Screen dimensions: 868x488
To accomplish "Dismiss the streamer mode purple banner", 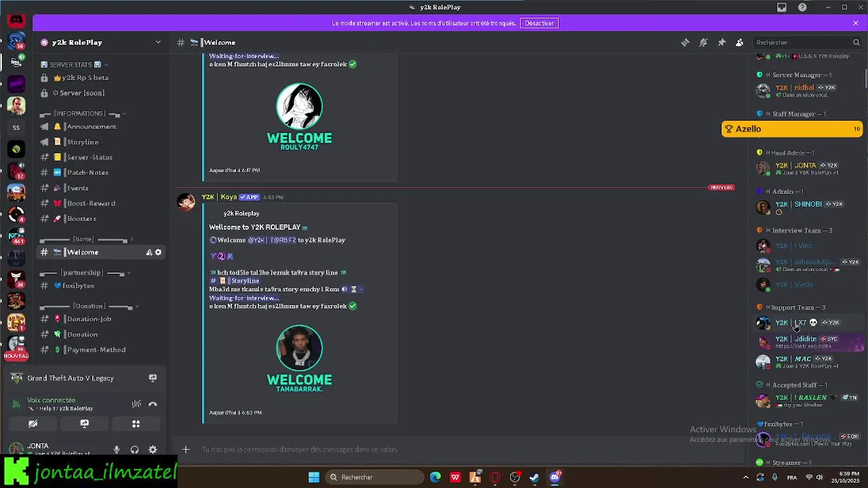I will click(856, 23).
